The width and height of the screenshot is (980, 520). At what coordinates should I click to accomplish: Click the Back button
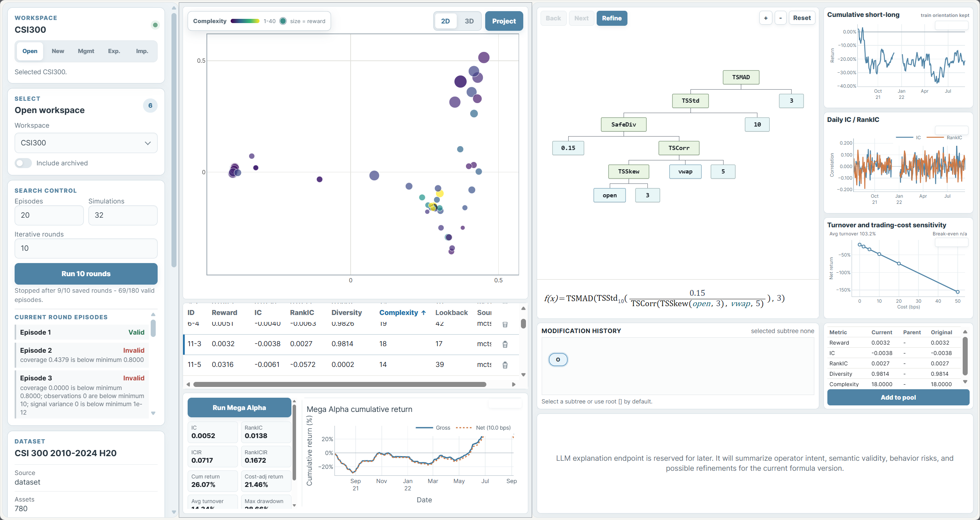(x=553, y=18)
